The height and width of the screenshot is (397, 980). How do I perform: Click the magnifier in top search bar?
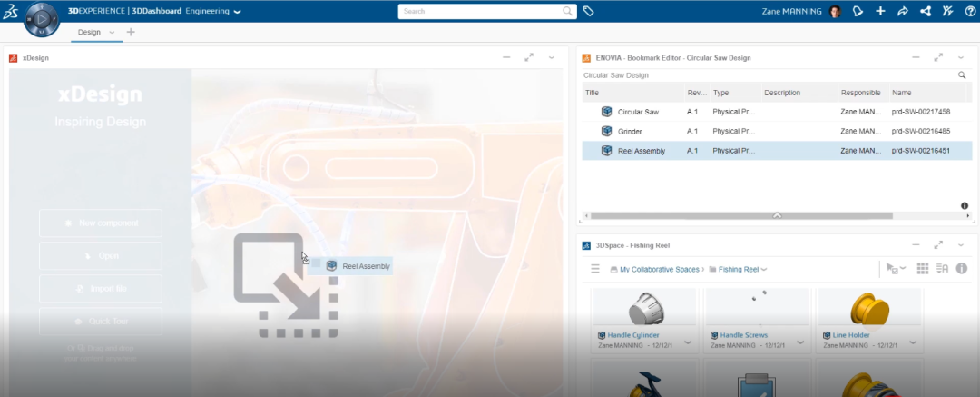[567, 11]
